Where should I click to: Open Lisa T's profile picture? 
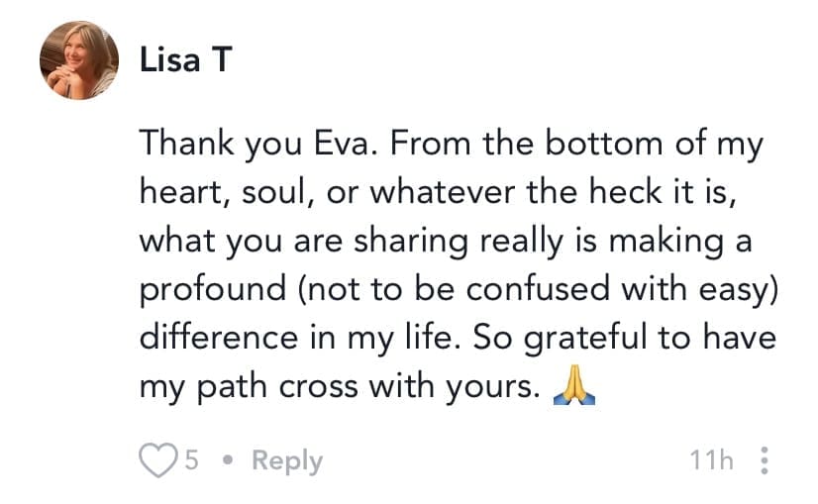point(79,62)
